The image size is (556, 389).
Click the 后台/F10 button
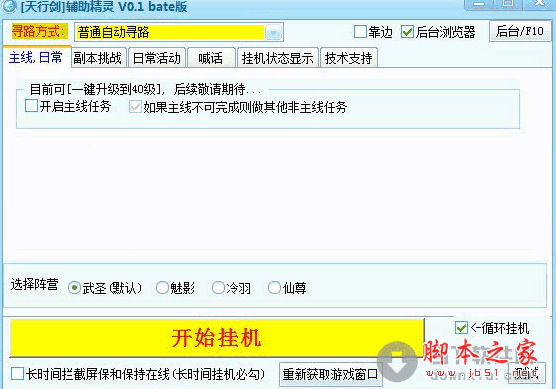tap(519, 31)
